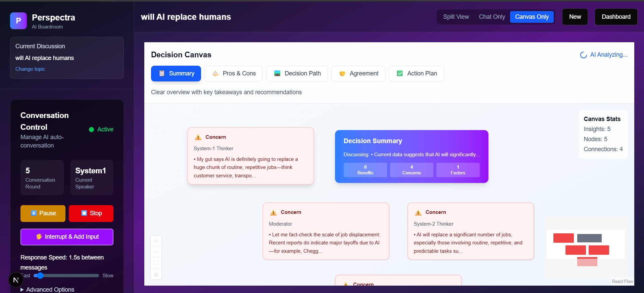Click the green Active status dot
This screenshot has height=293, width=644.
tap(91, 129)
